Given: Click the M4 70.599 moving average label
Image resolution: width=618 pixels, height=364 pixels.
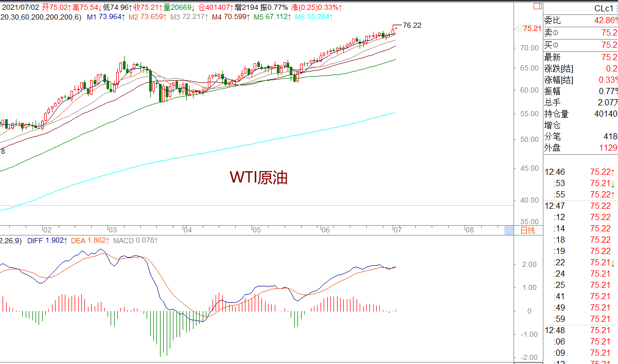Looking at the screenshot, I should pos(231,17).
